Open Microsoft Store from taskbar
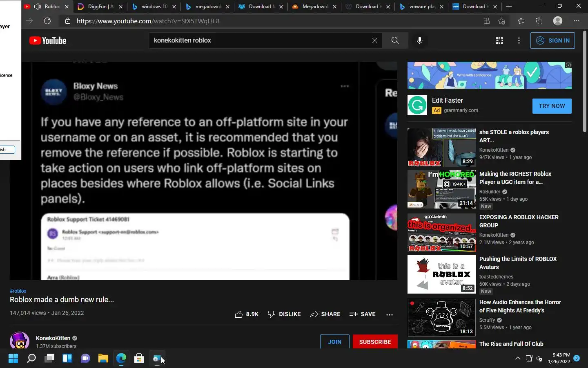 pos(139,359)
